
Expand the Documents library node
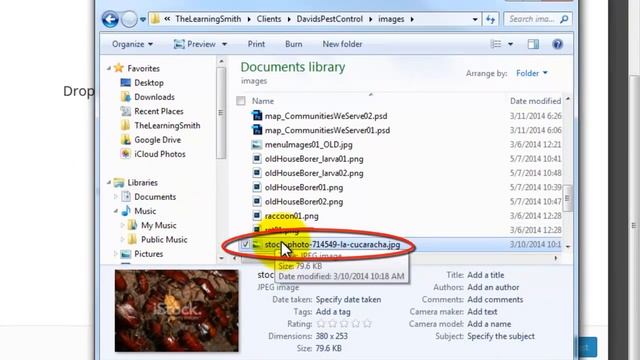116,197
